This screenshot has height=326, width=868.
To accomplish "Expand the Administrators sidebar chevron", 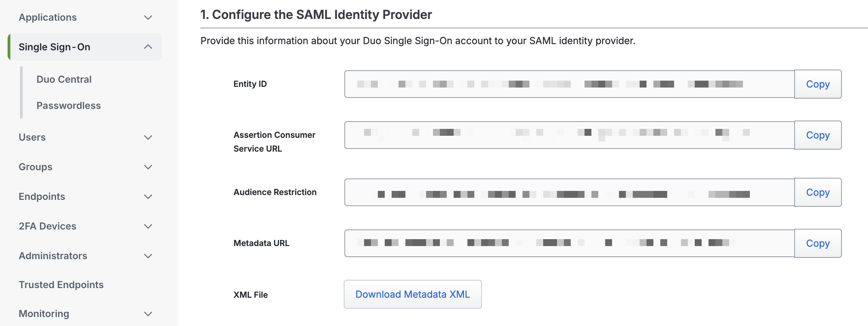I will tap(148, 256).
